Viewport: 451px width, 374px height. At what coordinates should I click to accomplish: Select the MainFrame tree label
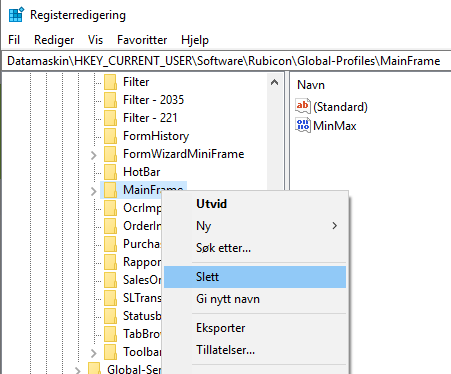153,190
